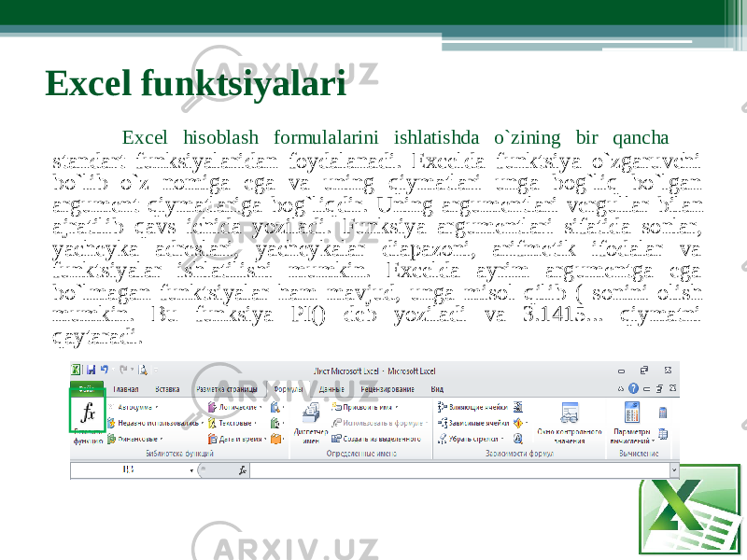Switch to the Главная tab
The image size is (747, 560).
[x=125, y=389]
